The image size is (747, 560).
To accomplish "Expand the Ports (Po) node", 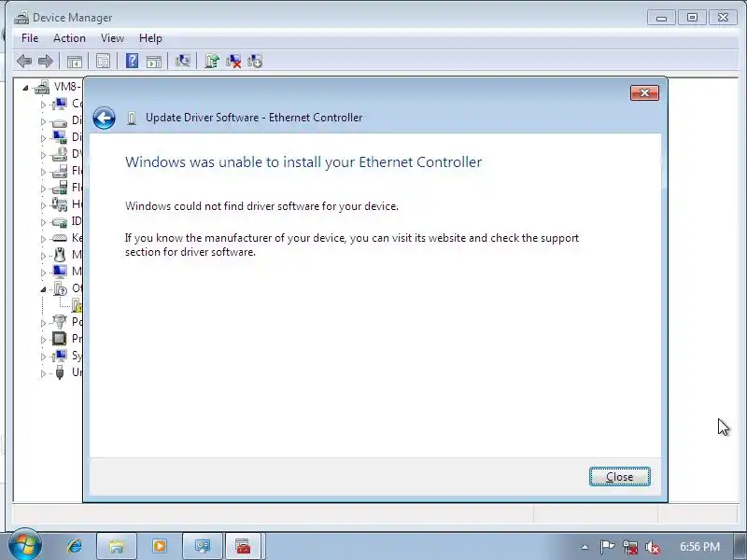I will [43, 323].
